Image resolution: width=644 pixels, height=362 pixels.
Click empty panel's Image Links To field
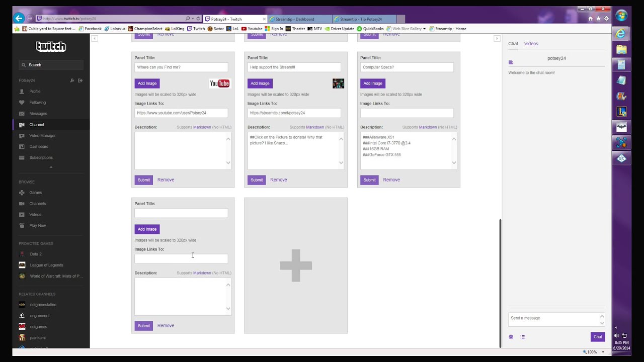click(x=181, y=259)
